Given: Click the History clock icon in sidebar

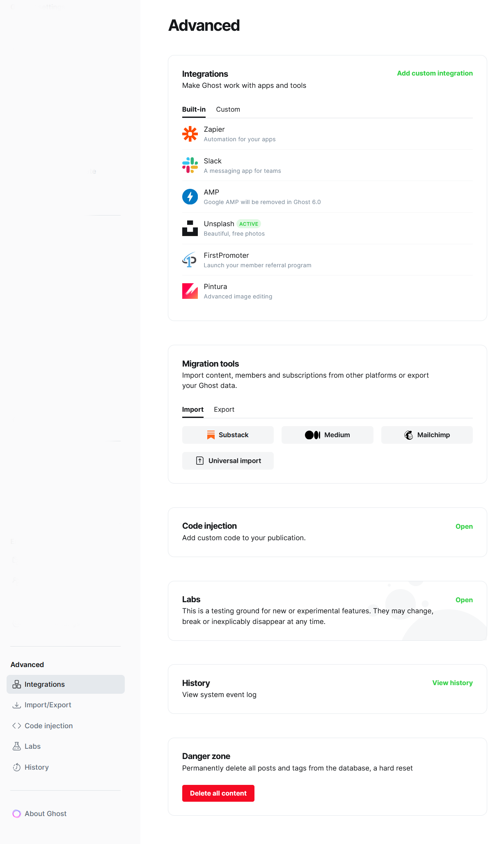Looking at the screenshot, I should pos(17,767).
